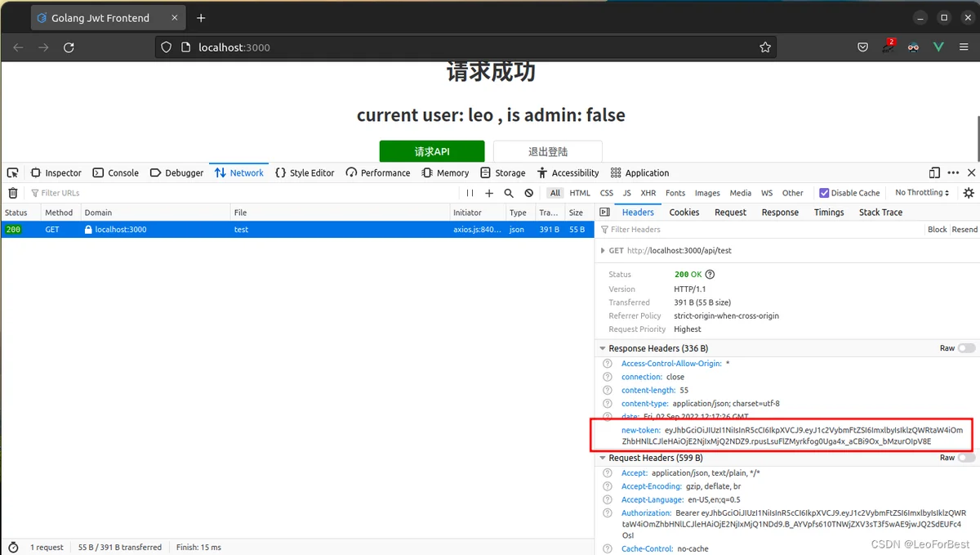
Task: Filter requests by CSS type
Action: (x=607, y=193)
